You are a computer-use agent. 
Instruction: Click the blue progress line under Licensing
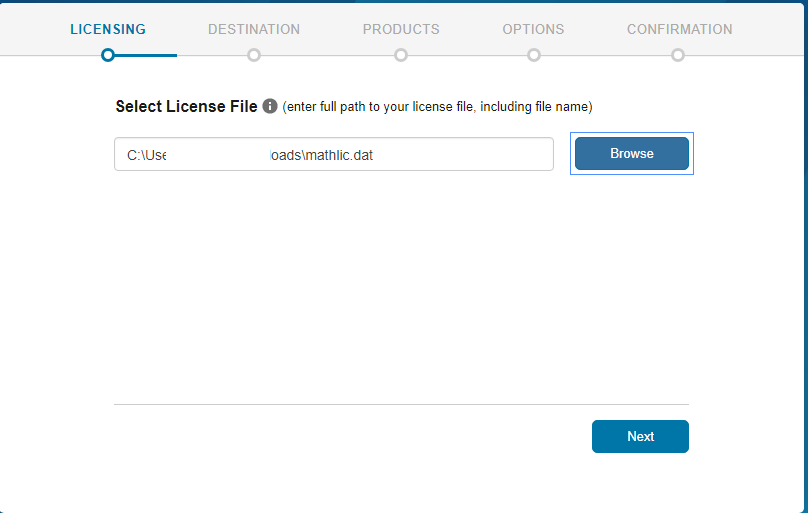click(150, 55)
